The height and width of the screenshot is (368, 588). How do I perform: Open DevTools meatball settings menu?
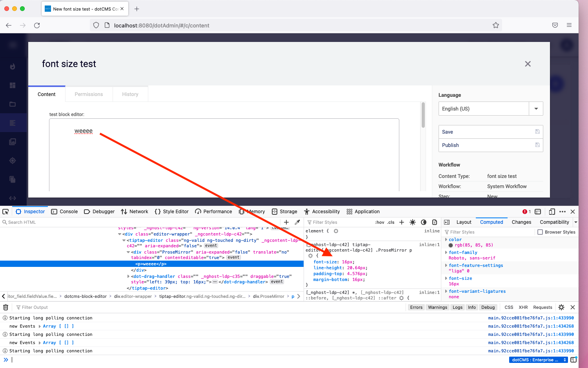click(563, 212)
